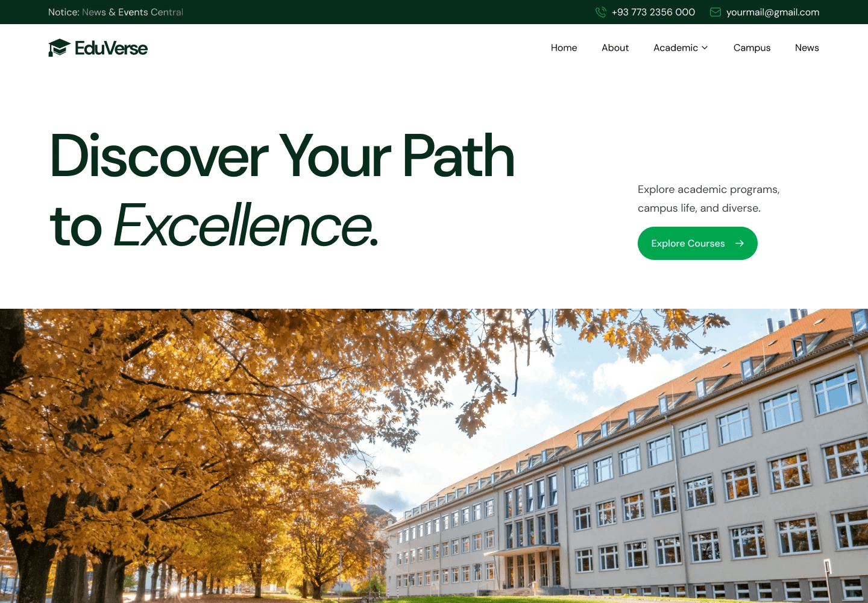Click the phone icon in top bar
868x603 pixels.
(600, 12)
